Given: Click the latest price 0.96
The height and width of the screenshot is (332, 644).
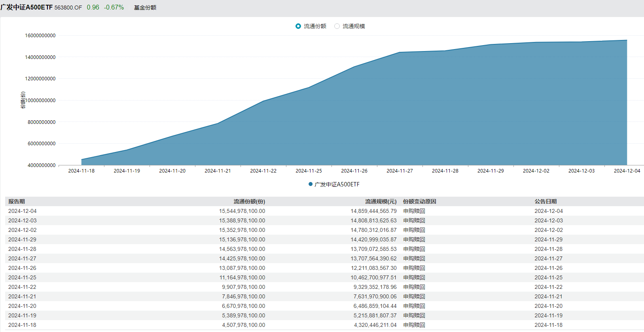Looking at the screenshot, I should [x=93, y=8].
